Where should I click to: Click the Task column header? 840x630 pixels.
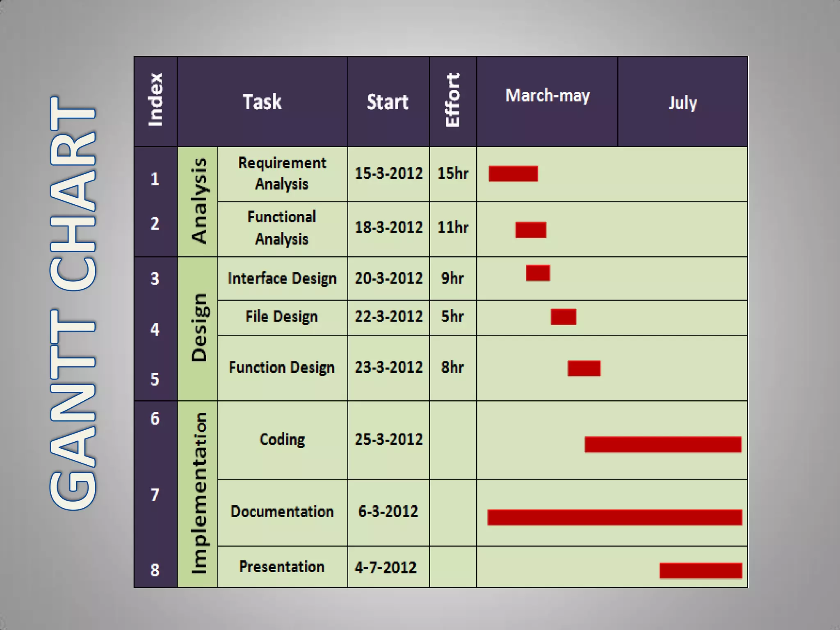coord(262,102)
